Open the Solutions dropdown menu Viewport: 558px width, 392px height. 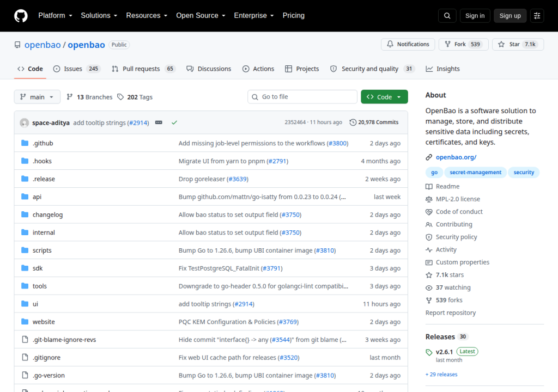(x=99, y=16)
